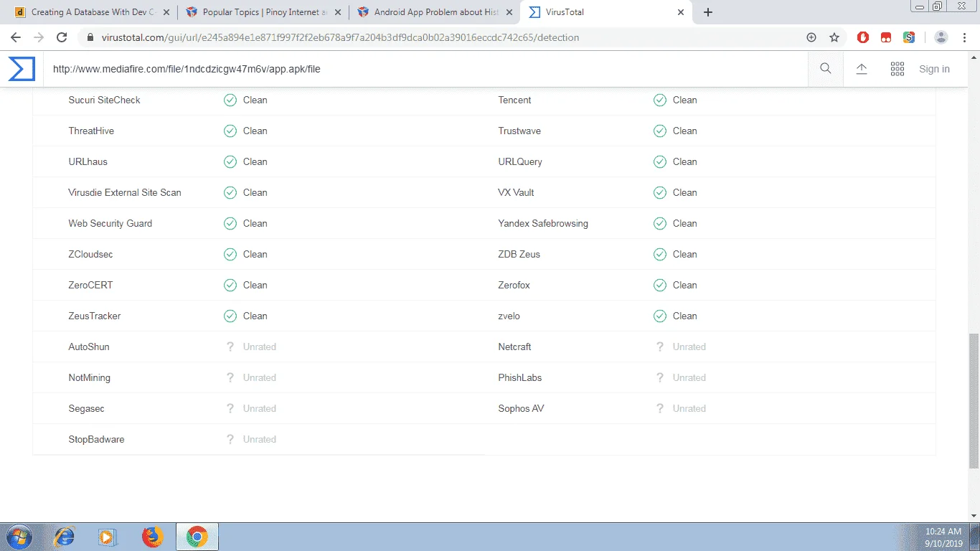
Task: Click PhishLabs vendor name
Action: point(520,377)
